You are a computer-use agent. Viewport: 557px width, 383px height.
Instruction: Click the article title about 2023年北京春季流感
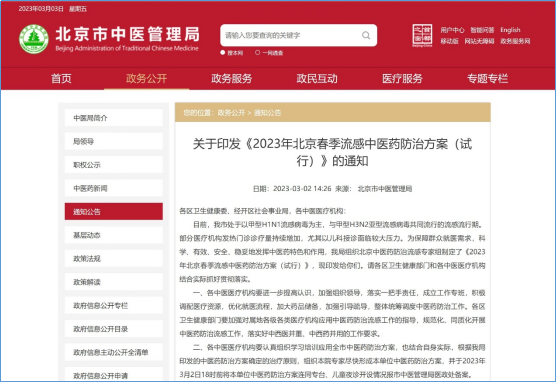pyautogui.click(x=332, y=152)
